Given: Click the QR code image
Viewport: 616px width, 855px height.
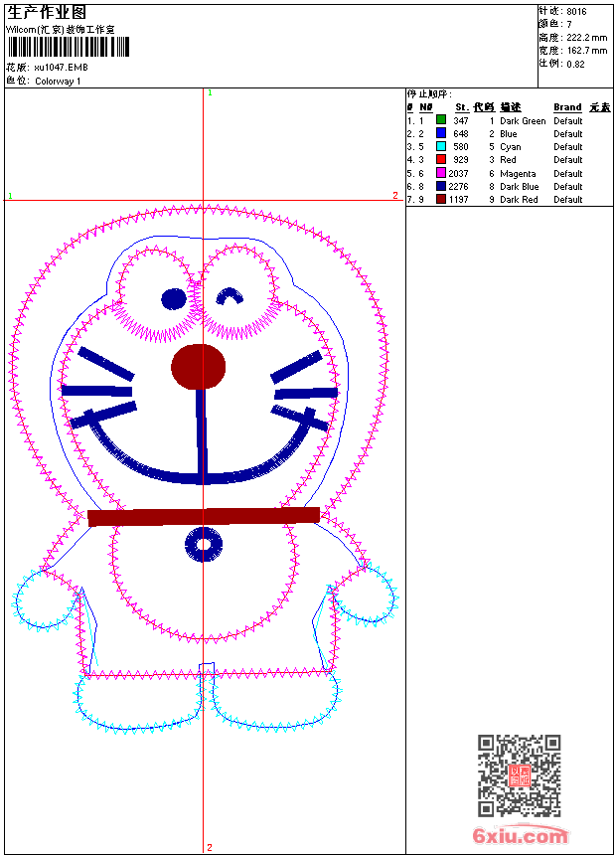Looking at the screenshot, I should pyautogui.click(x=520, y=774).
